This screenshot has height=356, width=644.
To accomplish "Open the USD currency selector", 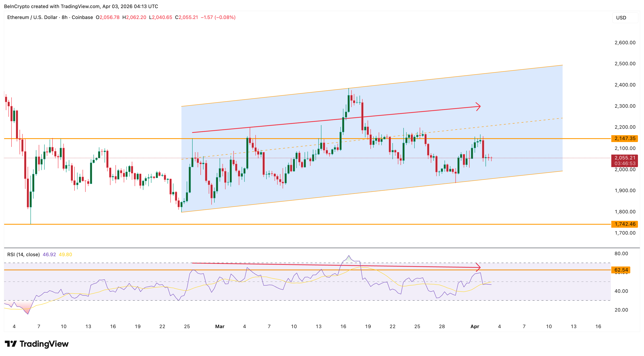I will click(x=625, y=18).
